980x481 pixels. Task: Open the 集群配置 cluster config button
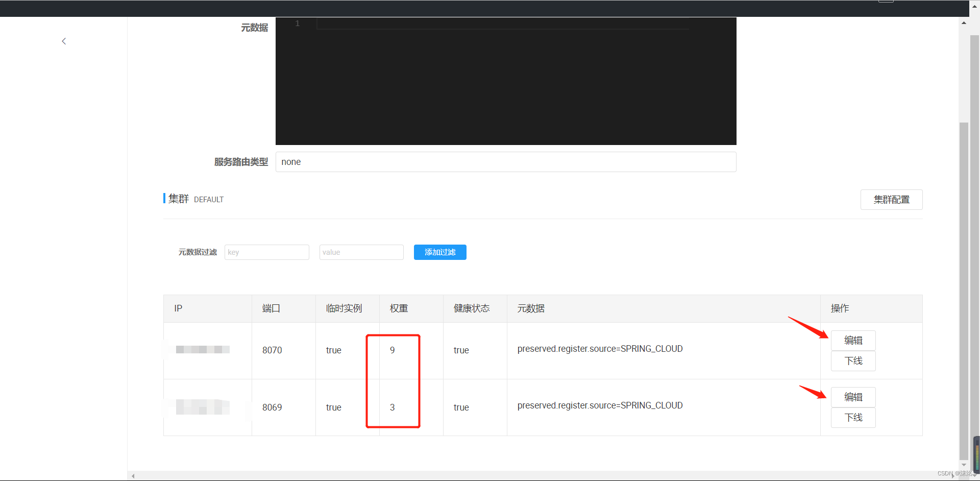point(891,200)
